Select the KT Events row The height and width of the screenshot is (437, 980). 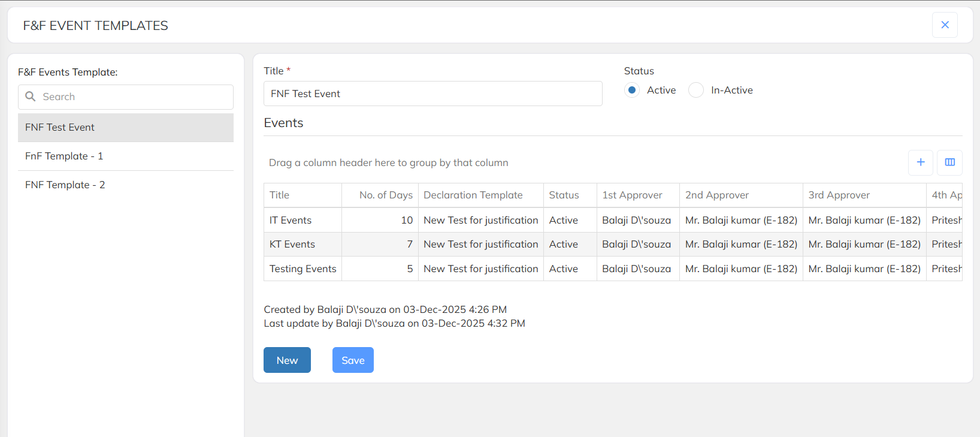coord(292,245)
